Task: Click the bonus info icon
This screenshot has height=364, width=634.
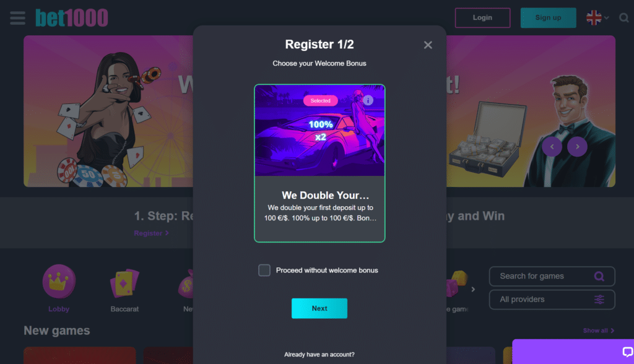Action: [x=368, y=100]
